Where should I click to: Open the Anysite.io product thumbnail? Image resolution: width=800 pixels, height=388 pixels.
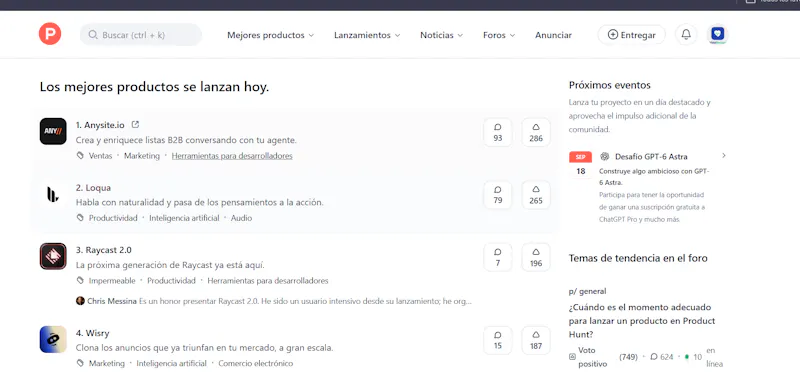[x=53, y=131]
